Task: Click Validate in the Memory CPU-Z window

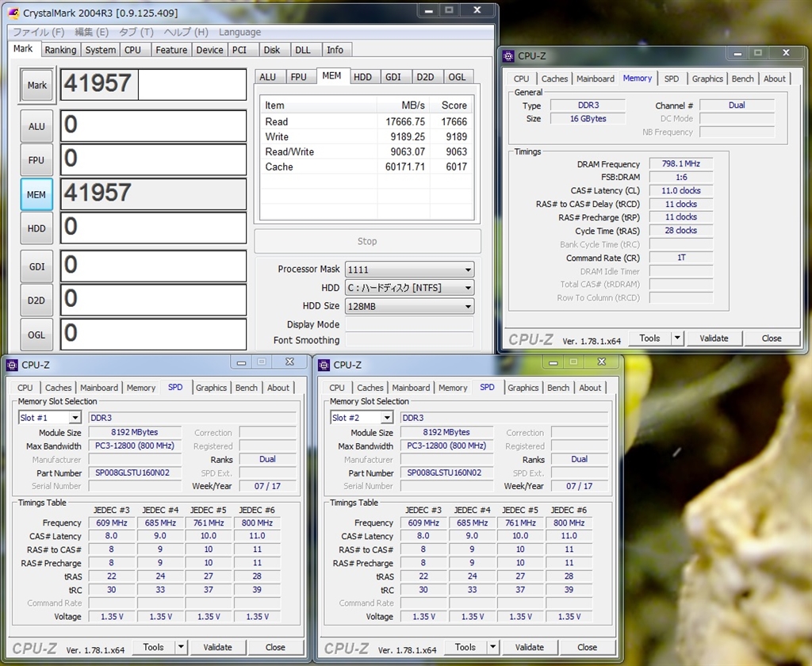Action: 714,339
